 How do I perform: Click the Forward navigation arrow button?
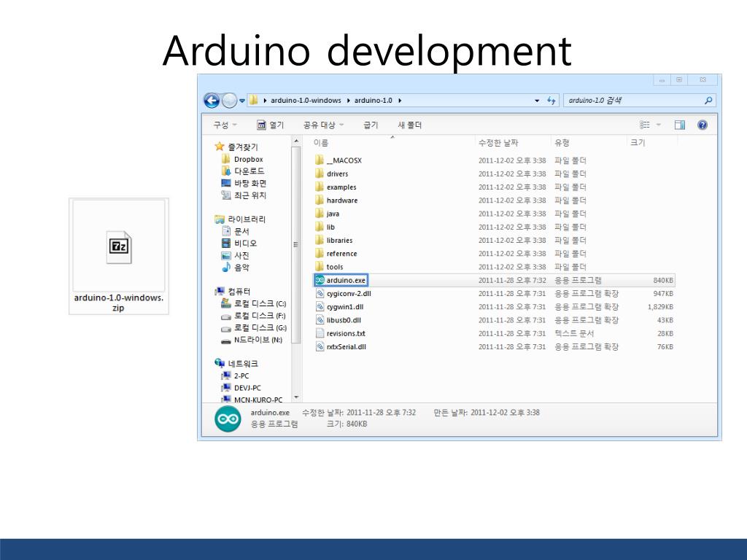point(229,101)
